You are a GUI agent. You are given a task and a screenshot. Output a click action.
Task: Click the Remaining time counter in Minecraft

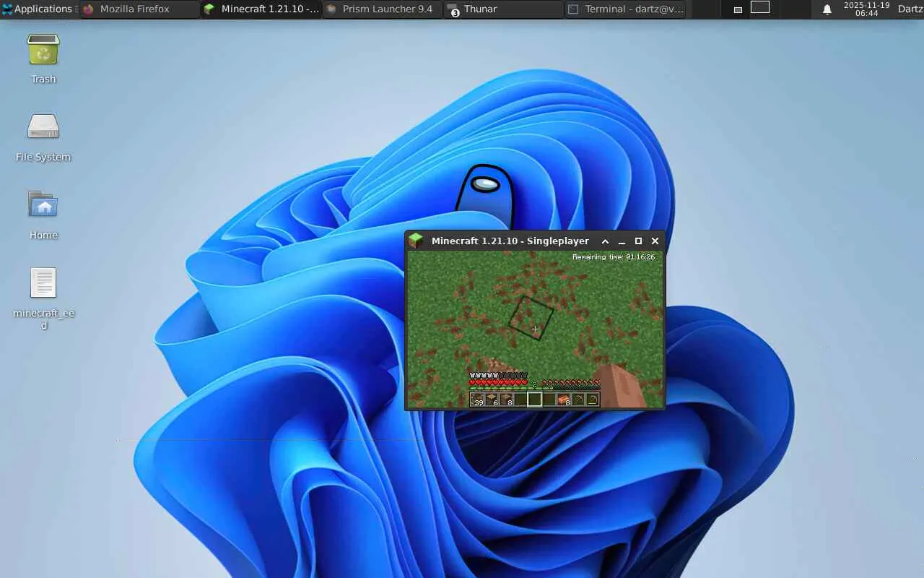click(614, 257)
